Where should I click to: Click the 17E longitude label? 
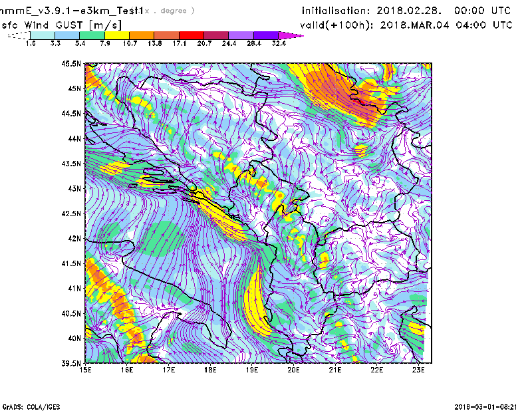[169, 370]
